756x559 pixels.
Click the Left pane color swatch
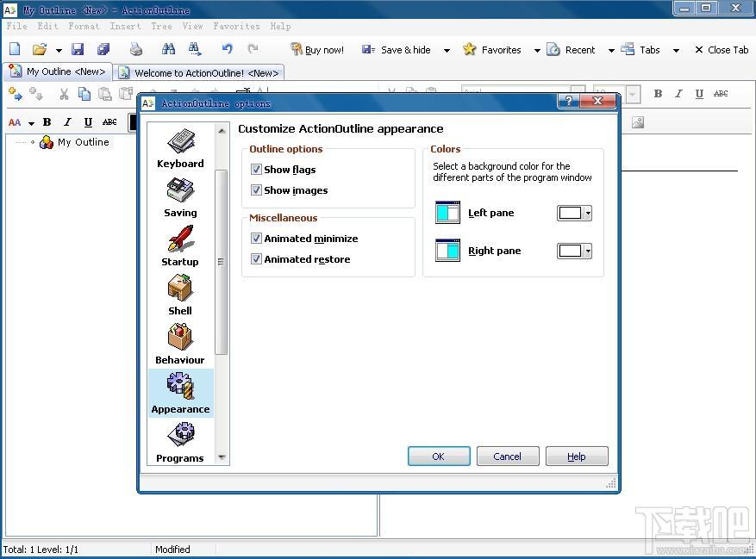[571, 213]
